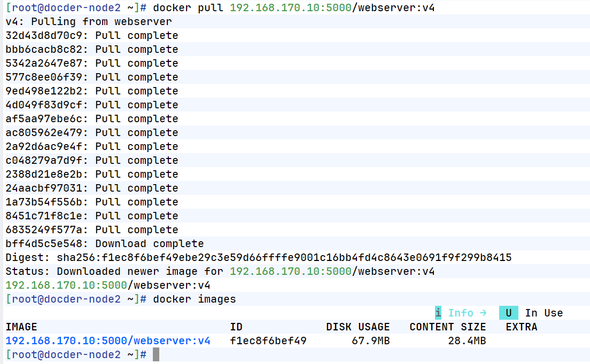Select layer ID 4d049f83d9cf
This screenshot has height=364, width=590.
pos(44,105)
